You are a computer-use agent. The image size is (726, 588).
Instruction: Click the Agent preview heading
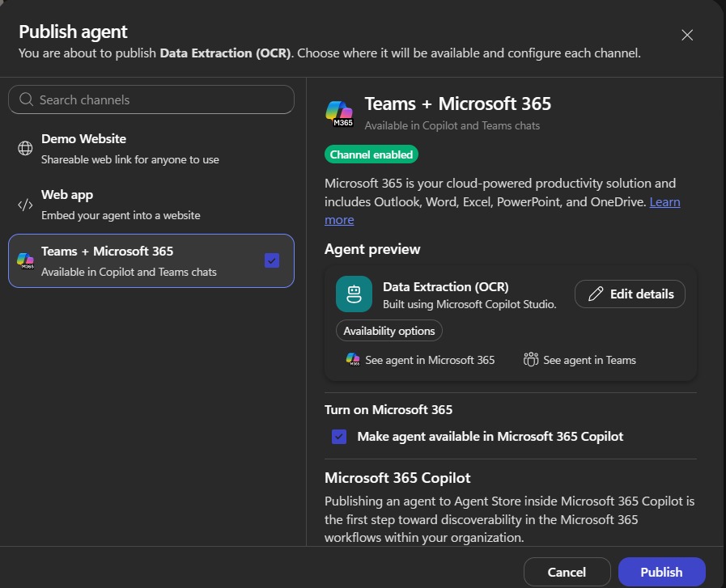pyautogui.click(x=372, y=249)
